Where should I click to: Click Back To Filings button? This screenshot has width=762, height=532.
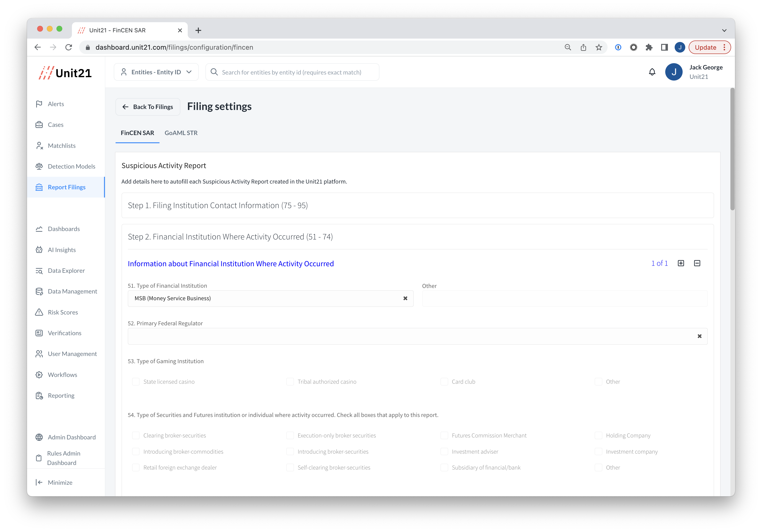[148, 107]
